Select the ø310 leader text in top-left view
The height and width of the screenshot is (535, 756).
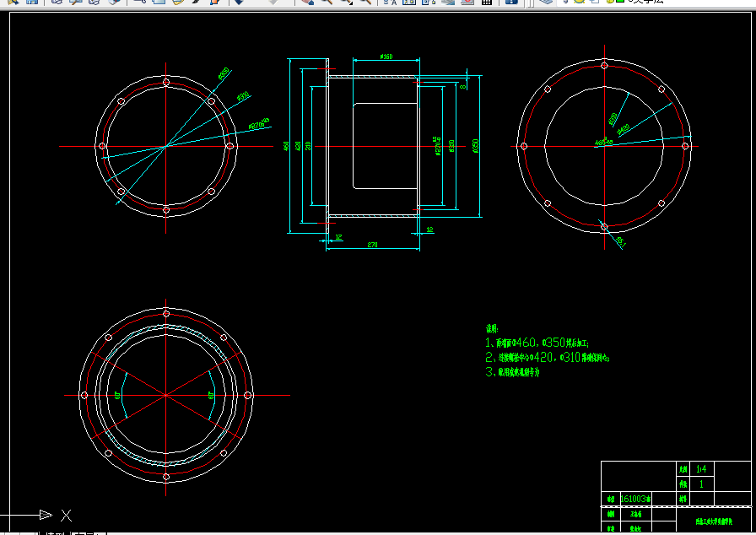point(244,96)
